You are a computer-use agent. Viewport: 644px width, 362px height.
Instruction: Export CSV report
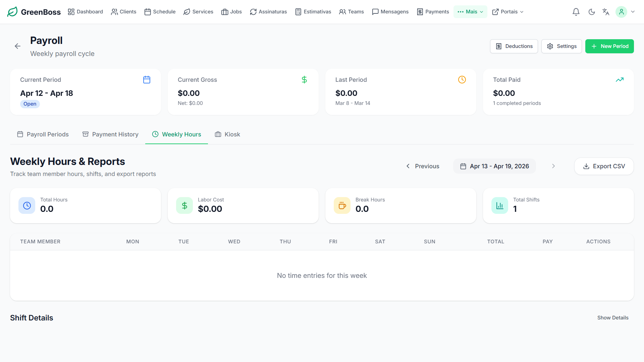[604, 166]
